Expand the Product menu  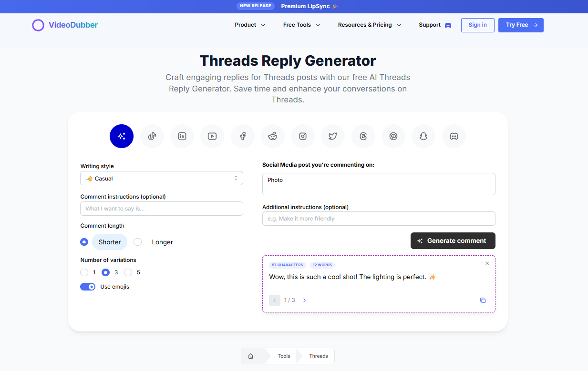[250, 25]
